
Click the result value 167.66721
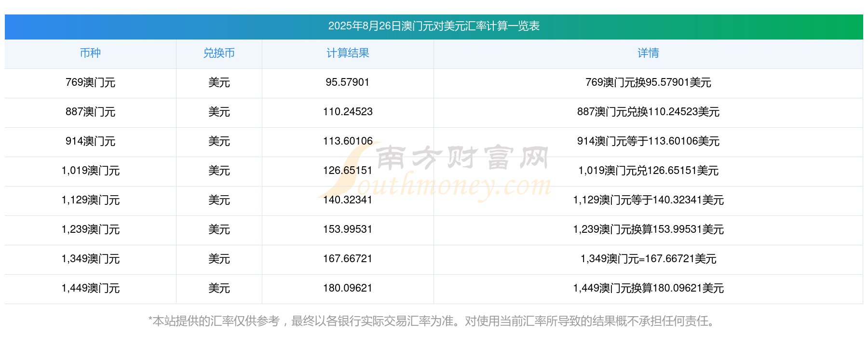click(x=348, y=259)
